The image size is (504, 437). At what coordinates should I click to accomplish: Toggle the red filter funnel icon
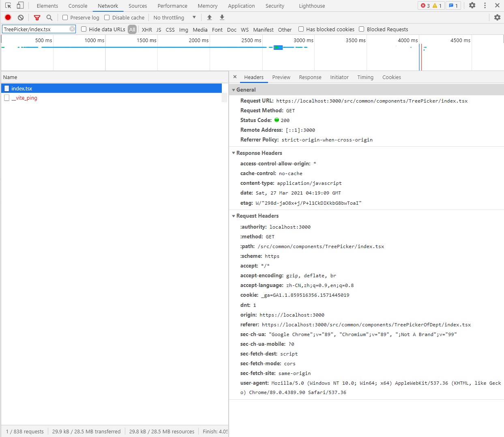pos(37,17)
